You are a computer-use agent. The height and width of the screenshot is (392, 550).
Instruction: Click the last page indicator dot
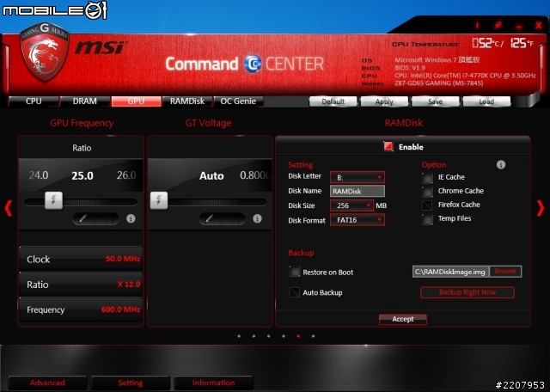click(x=313, y=336)
